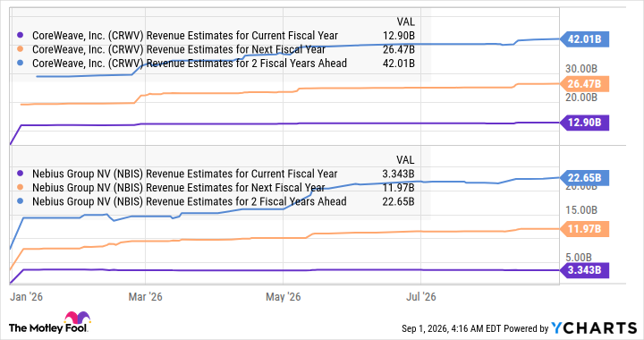Click The Motley Fool logo
Image resolution: width=644 pixels, height=340 pixels.
[x=49, y=323]
